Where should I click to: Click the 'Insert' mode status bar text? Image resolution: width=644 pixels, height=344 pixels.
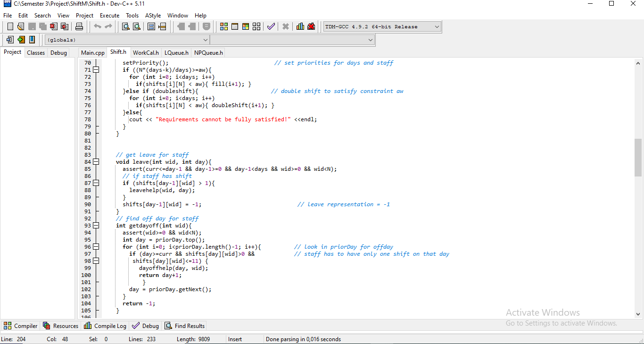point(235,339)
